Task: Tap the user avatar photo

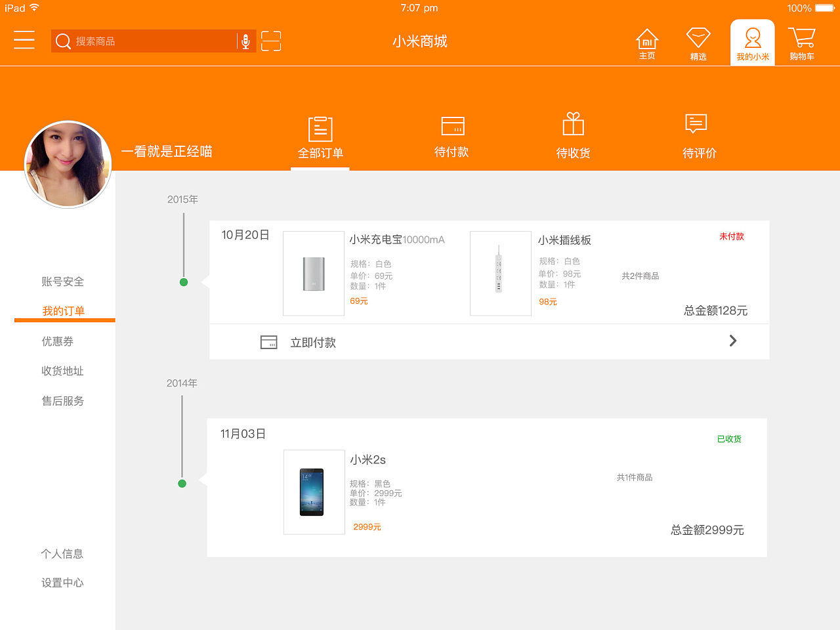Action: [68, 164]
